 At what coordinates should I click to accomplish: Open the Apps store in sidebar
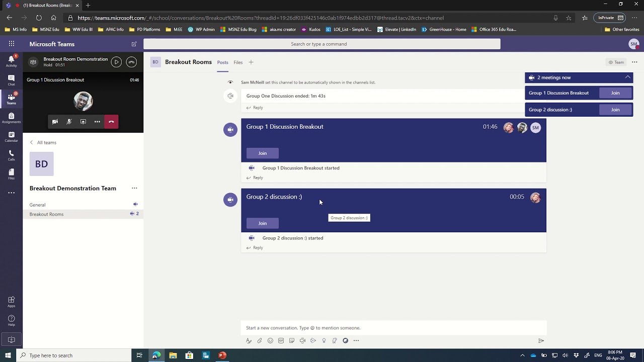tap(11, 302)
